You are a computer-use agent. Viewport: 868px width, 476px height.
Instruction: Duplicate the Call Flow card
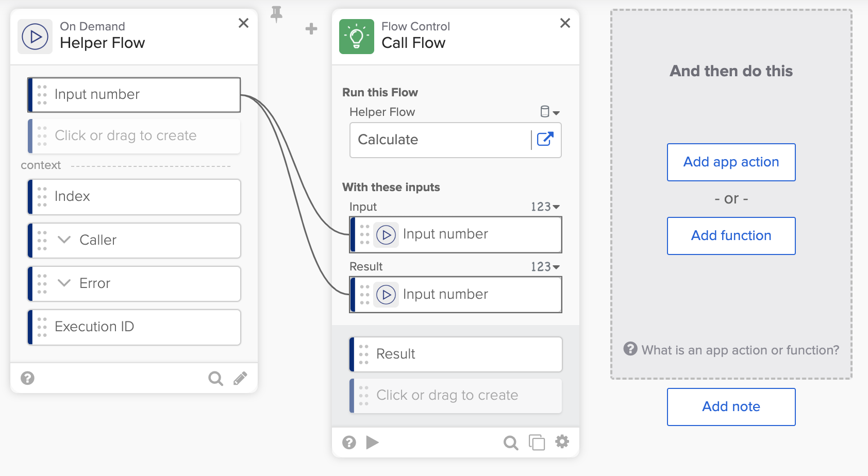(x=537, y=442)
